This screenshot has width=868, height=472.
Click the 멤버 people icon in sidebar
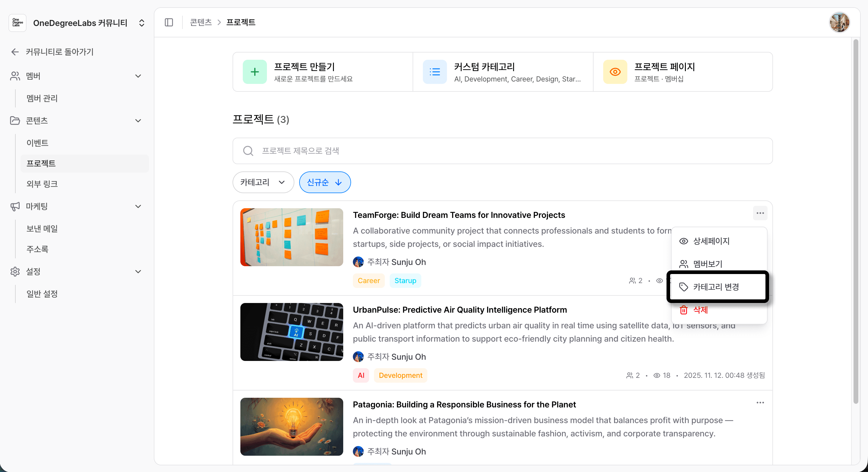[15, 76]
